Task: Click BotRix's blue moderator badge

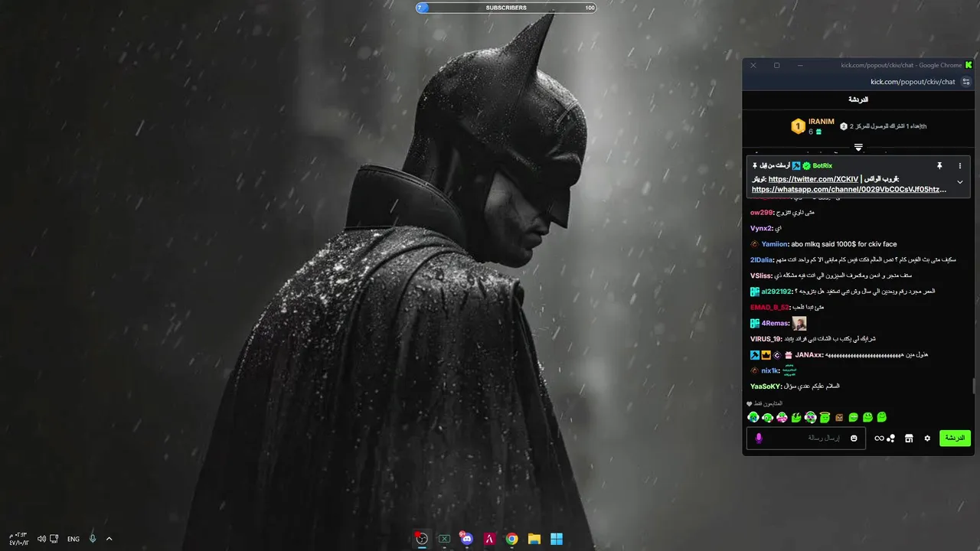Action: [x=796, y=165]
